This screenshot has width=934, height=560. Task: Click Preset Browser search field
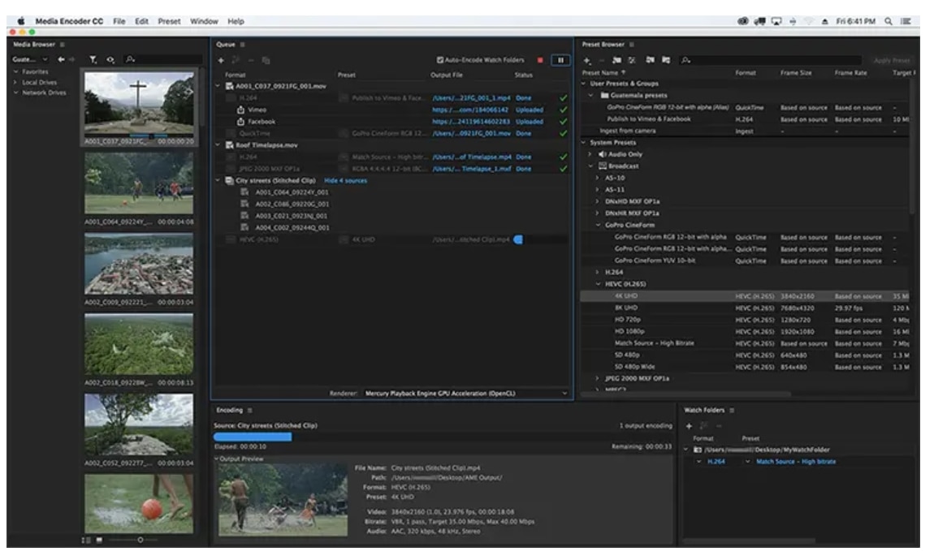772,60
